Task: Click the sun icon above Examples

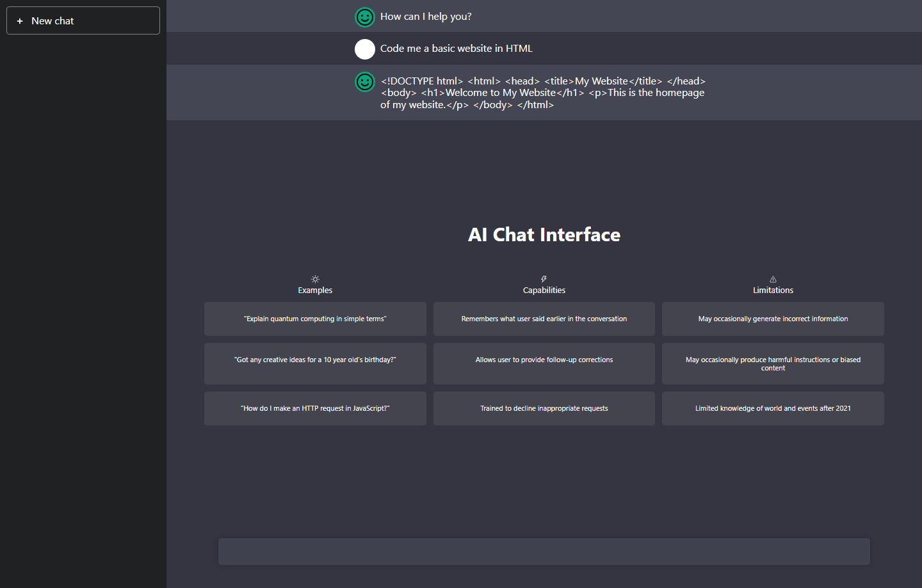Action: click(315, 278)
